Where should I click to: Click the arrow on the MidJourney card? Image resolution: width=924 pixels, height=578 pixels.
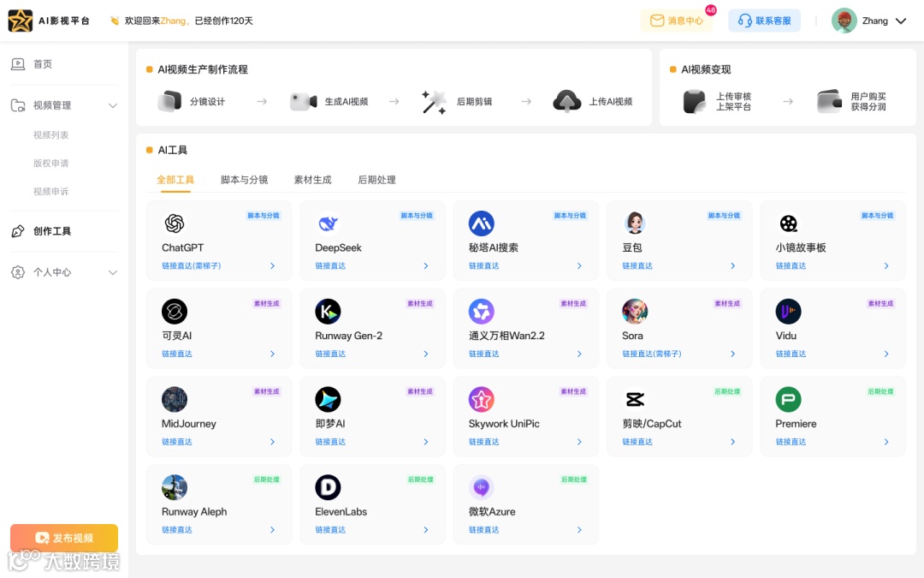[272, 442]
